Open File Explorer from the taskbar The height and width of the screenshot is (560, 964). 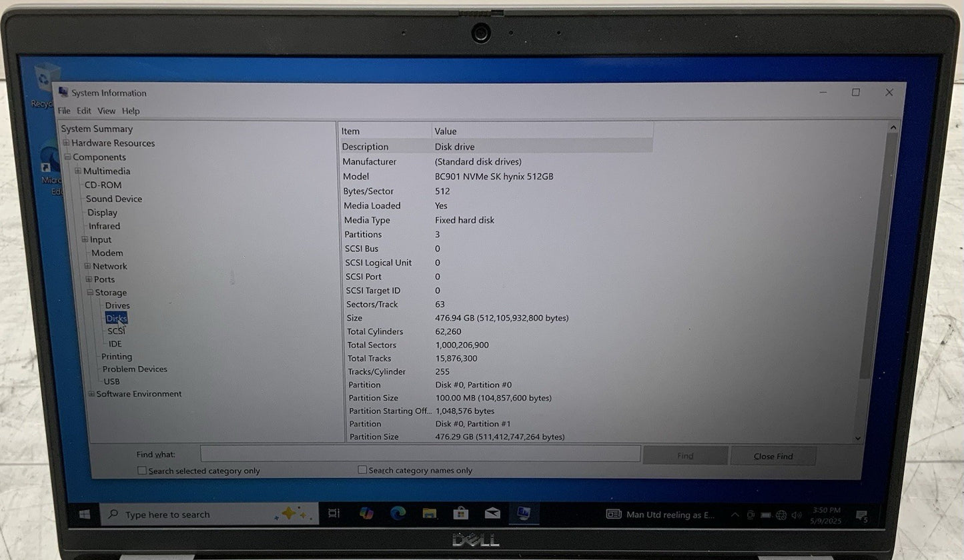(430, 513)
